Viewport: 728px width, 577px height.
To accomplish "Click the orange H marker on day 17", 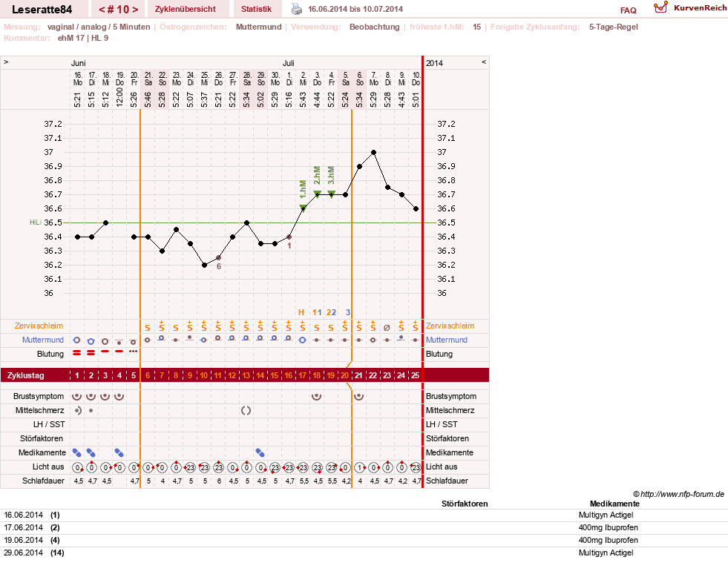I will [x=301, y=313].
